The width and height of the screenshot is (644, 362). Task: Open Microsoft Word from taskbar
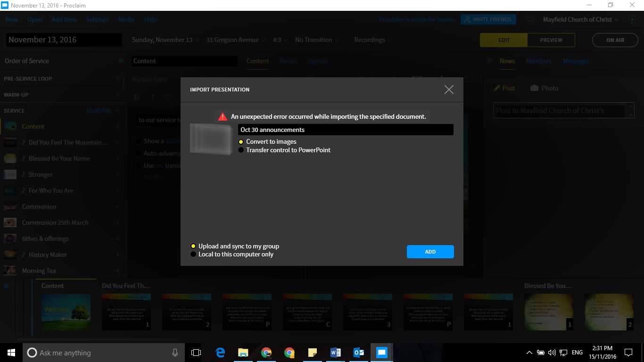[336, 353]
